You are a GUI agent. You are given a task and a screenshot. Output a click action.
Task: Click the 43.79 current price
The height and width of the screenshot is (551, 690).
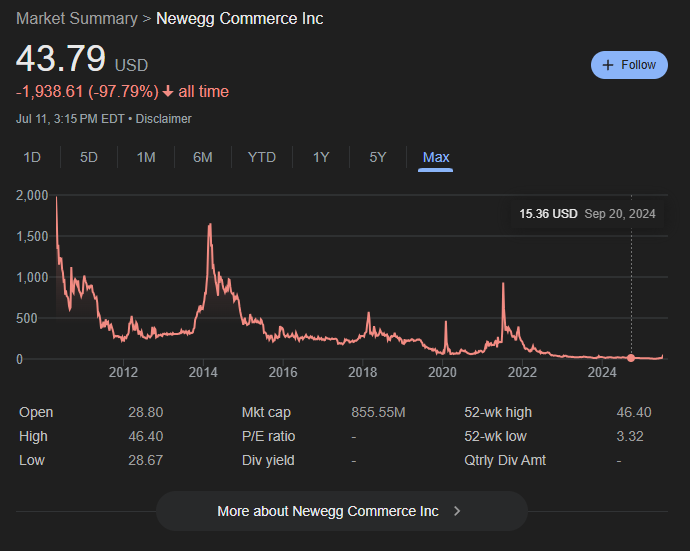pyautogui.click(x=61, y=59)
